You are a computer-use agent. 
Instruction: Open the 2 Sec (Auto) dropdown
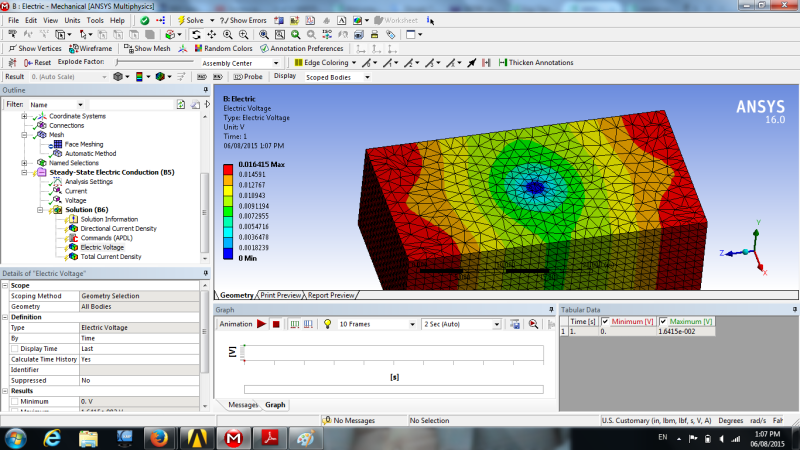click(496, 324)
